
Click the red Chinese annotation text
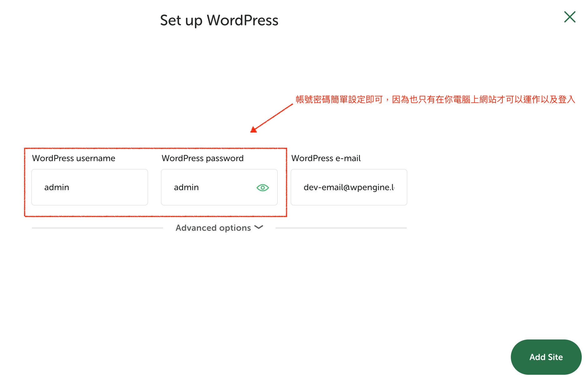tap(436, 100)
